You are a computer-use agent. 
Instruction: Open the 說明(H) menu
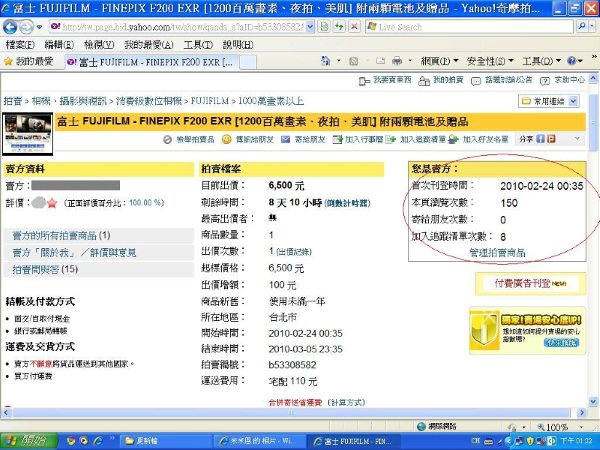pos(238,45)
